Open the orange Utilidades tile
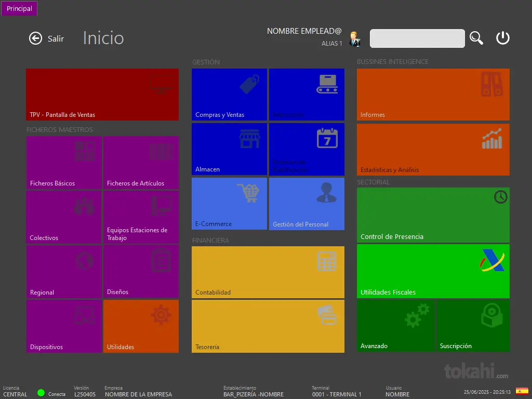 pyautogui.click(x=141, y=326)
